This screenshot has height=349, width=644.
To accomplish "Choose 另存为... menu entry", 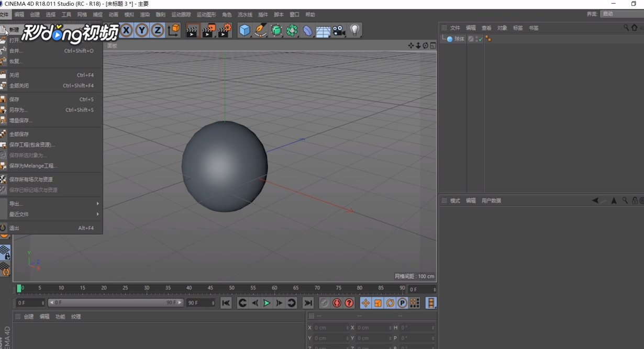I will point(51,110).
